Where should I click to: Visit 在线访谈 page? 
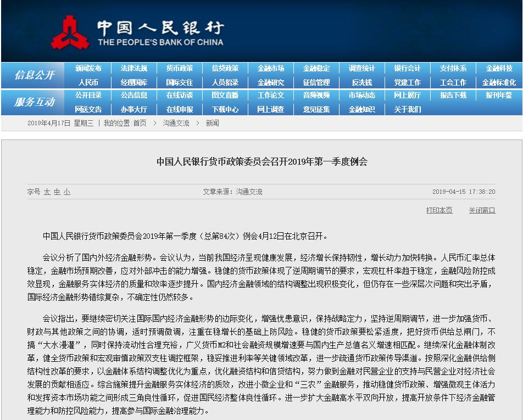click(180, 96)
